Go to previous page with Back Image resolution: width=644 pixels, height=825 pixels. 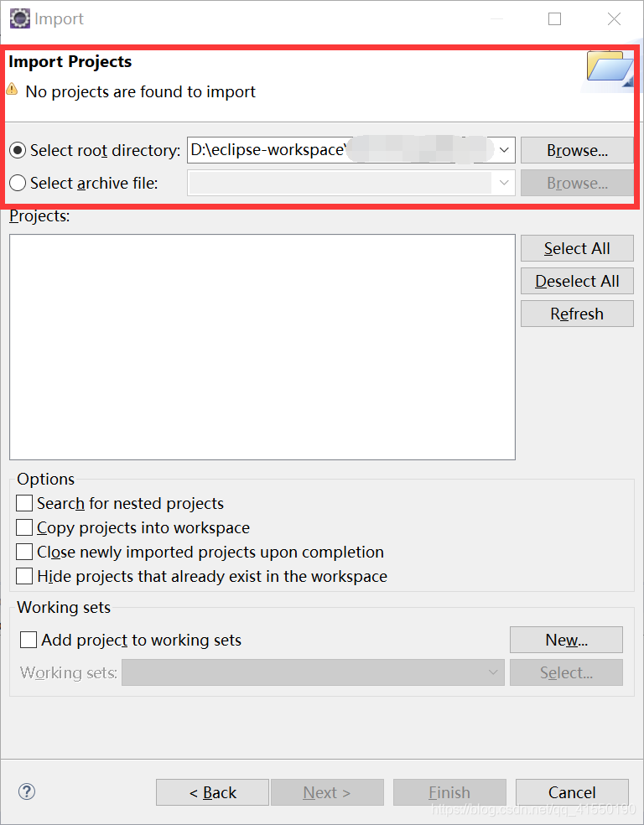[212, 792]
